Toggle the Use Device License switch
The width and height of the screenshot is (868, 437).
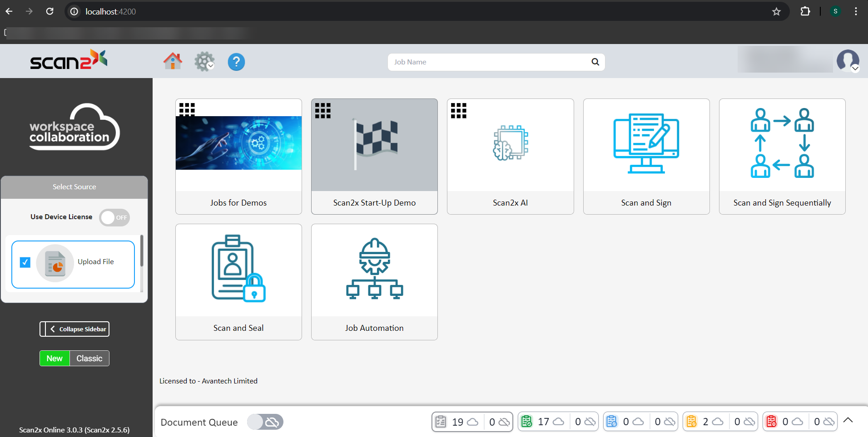(x=114, y=217)
